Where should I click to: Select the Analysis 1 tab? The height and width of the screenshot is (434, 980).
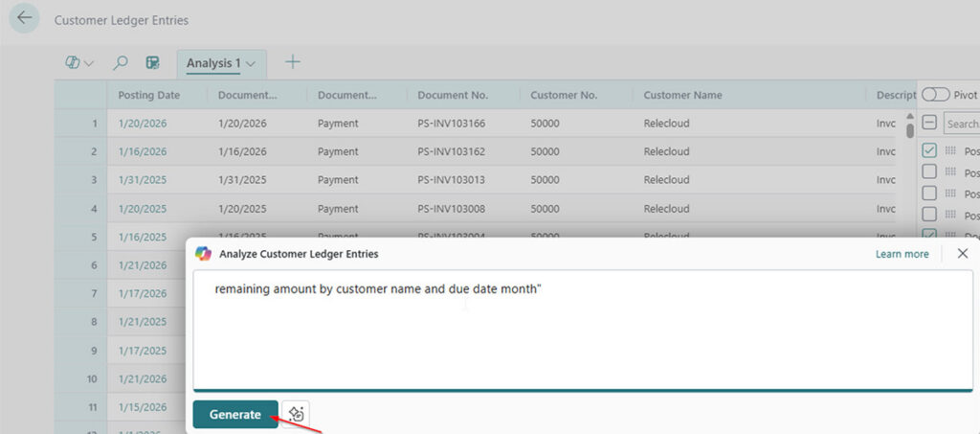(213, 63)
